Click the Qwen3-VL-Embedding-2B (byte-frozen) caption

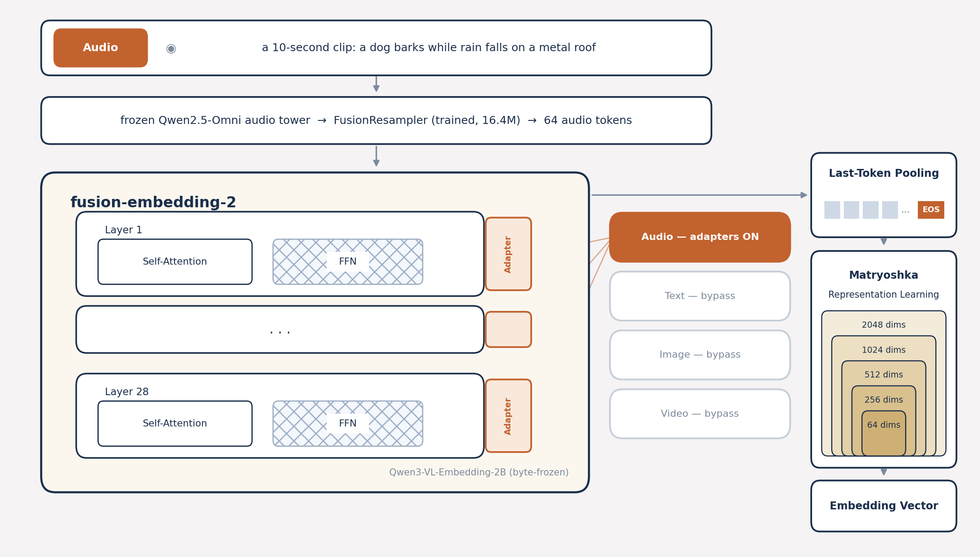click(479, 472)
